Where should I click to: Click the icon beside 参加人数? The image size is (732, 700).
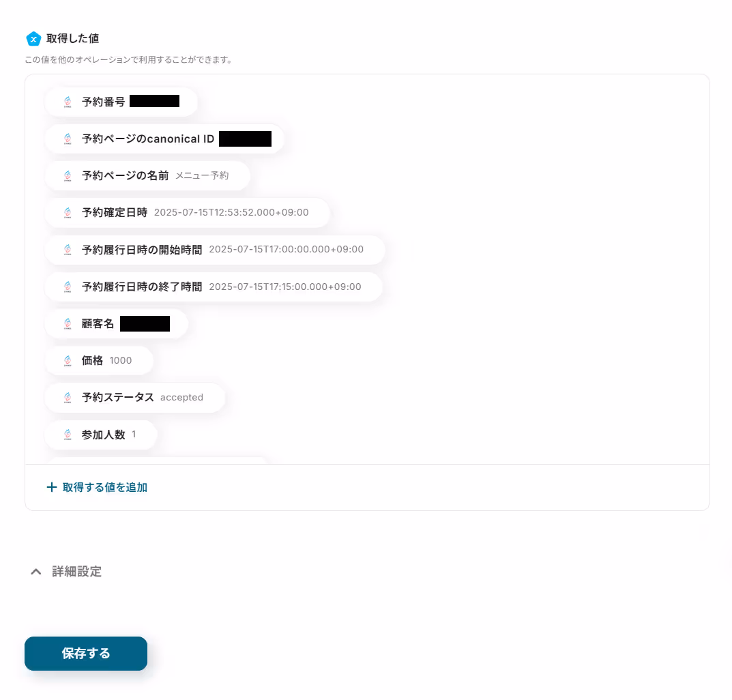[68, 435]
